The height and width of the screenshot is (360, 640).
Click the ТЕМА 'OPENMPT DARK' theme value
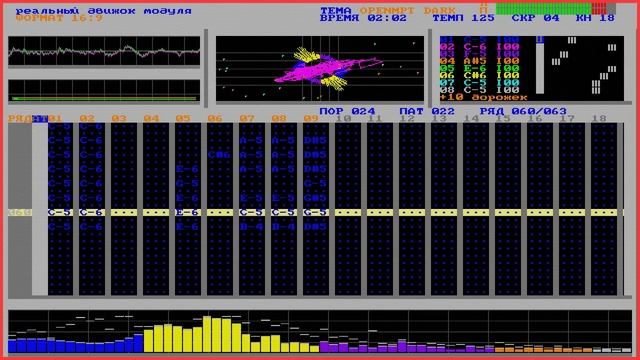(407, 11)
